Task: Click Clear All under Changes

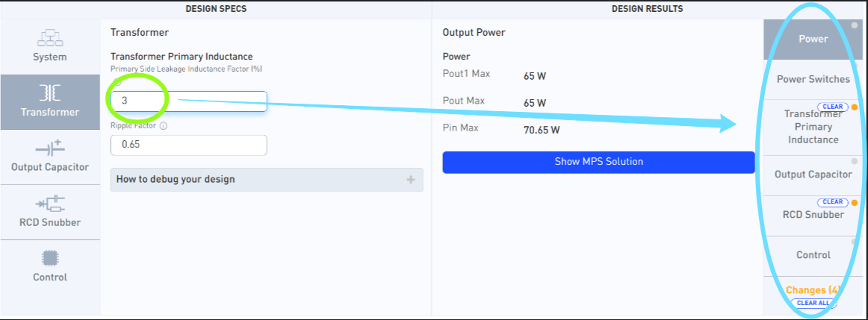Action: pyautogui.click(x=812, y=304)
